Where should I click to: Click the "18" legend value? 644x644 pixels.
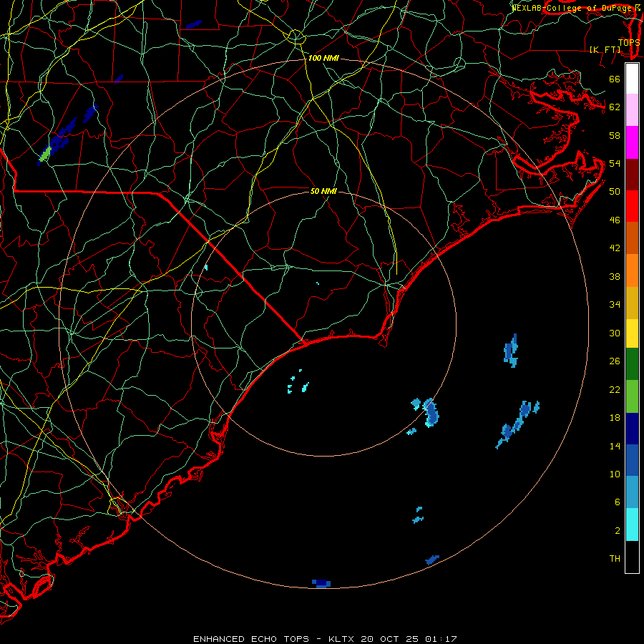pyautogui.click(x=615, y=418)
